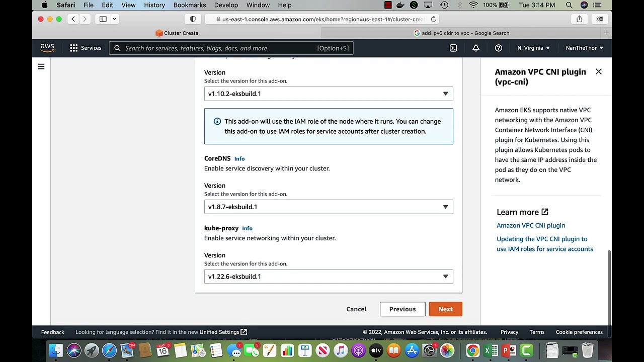The image size is (644, 362).
Task: Open the Apple menu
Action: point(45,5)
